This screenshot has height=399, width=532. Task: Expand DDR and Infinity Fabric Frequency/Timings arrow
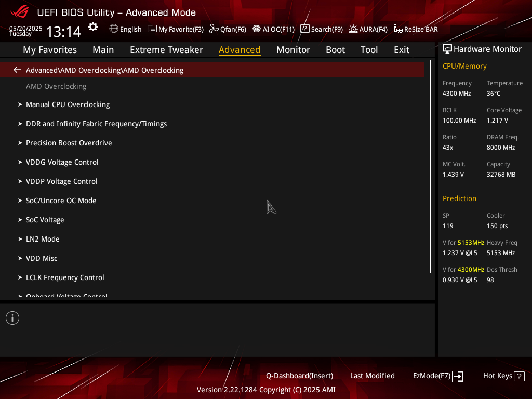pyautogui.click(x=20, y=124)
